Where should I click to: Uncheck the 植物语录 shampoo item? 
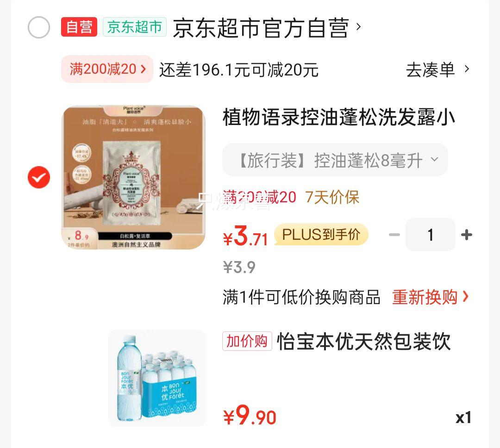click(x=39, y=177)
